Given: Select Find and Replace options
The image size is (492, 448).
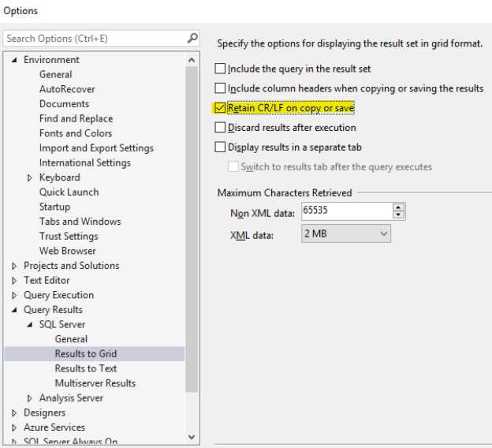Looking at the screenshot, I should click(76, 118).
